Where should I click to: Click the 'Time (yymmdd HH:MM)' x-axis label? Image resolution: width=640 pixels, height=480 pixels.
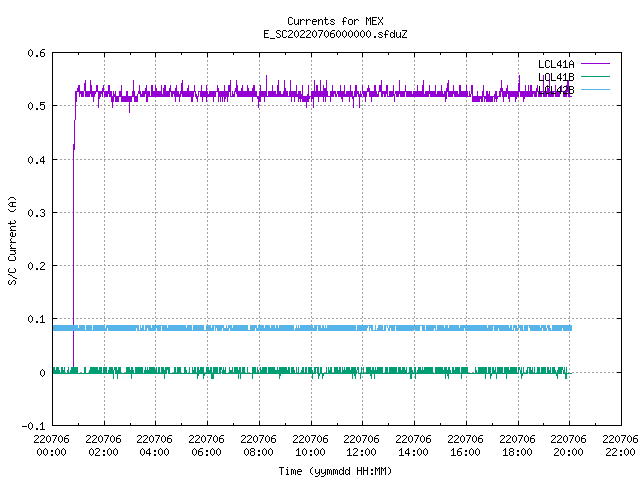[335, 471]
